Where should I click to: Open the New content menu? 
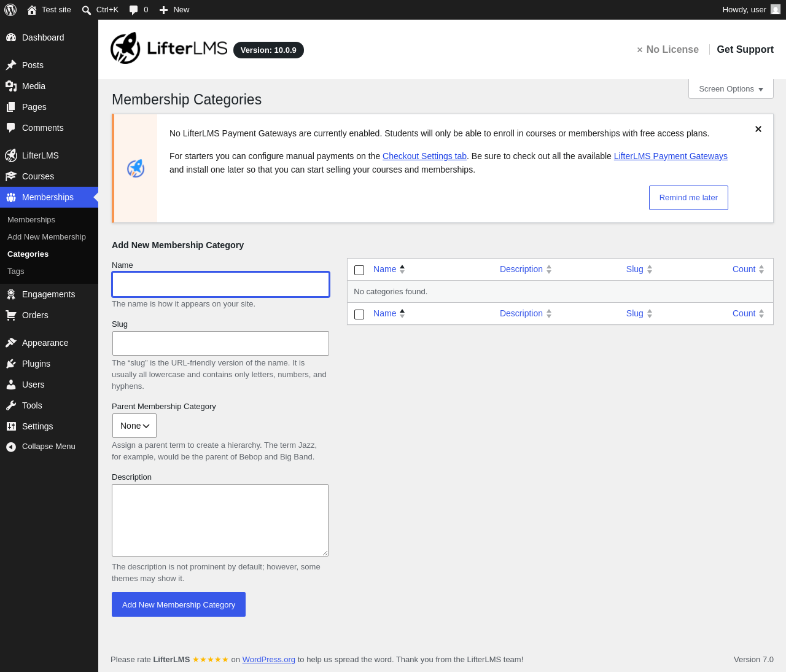174,10
